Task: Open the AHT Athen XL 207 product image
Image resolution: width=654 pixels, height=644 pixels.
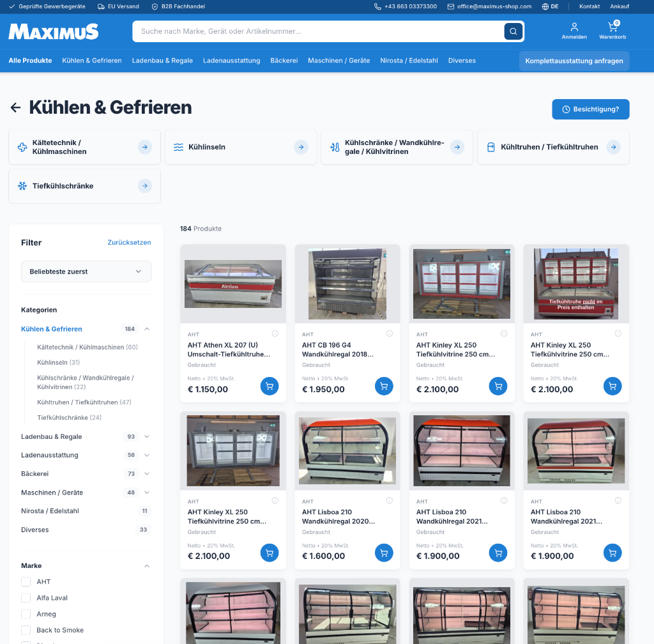Action: click(x=233, y=284)
